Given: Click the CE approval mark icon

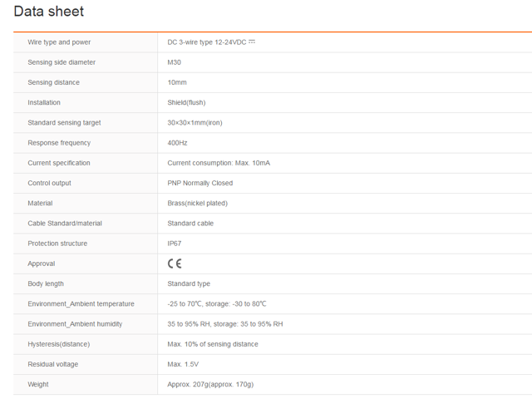Looking at the screenshot, I should point(175,264).
